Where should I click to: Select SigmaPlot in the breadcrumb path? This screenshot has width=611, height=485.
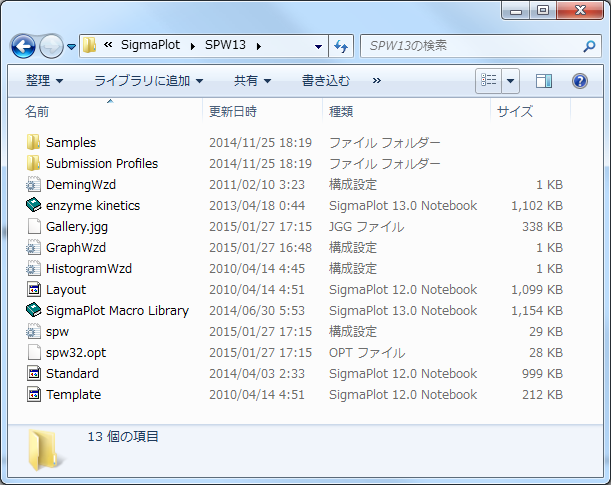pos(150,45)
